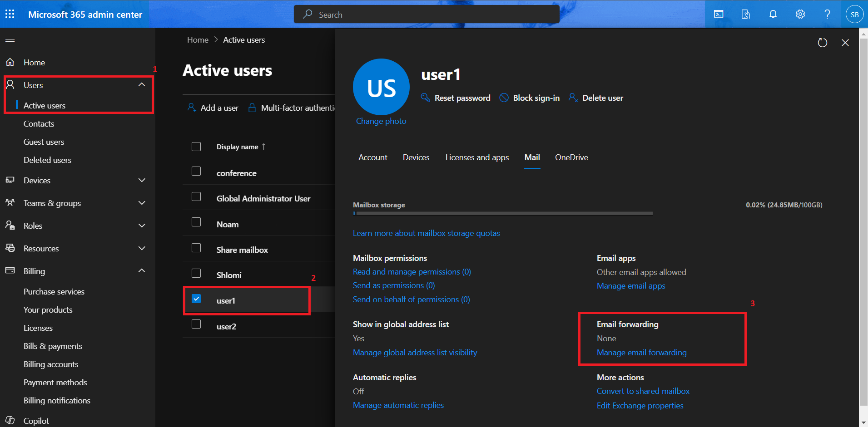The image size is (868, 427).
Task: Check the user2 checkbox
Action: click(196, 324)
